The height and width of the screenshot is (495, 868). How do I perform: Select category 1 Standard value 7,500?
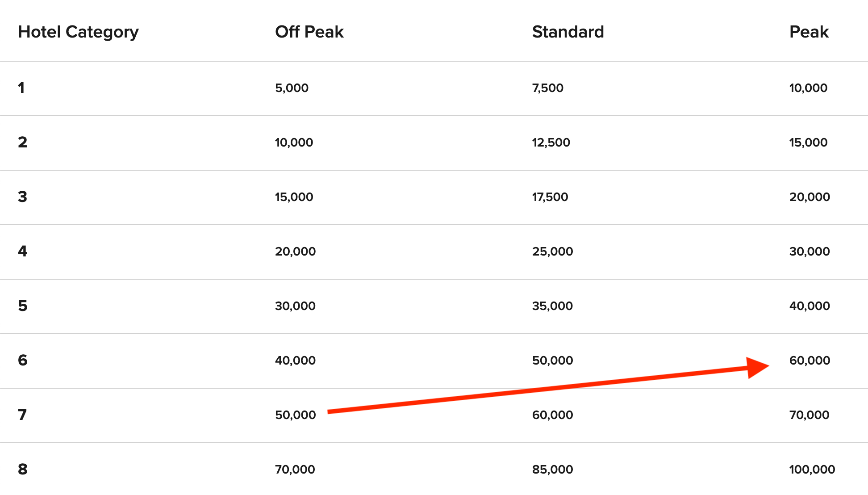coord(547,88)
